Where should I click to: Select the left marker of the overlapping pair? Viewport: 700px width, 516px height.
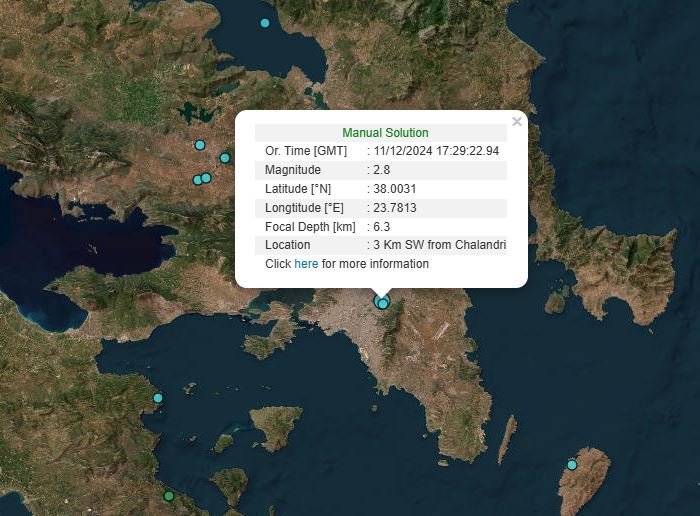click(197, 181)
